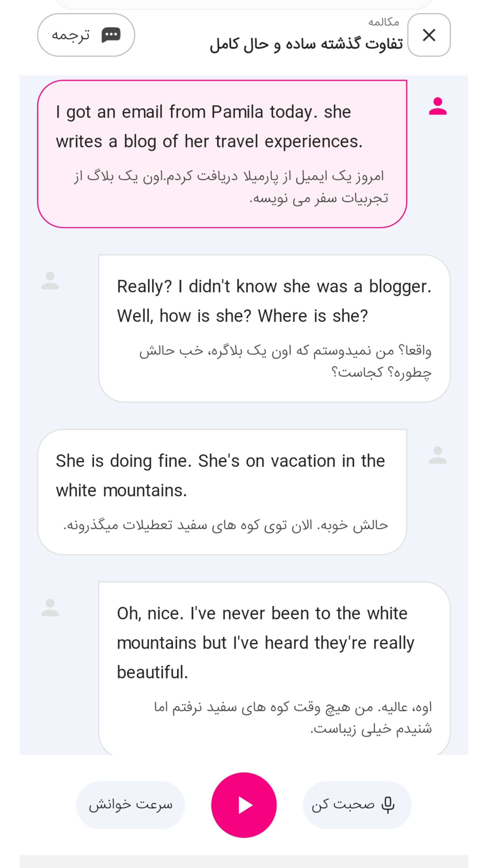Select the 'Really? I didn't know she was' bubble

[274, 328]
